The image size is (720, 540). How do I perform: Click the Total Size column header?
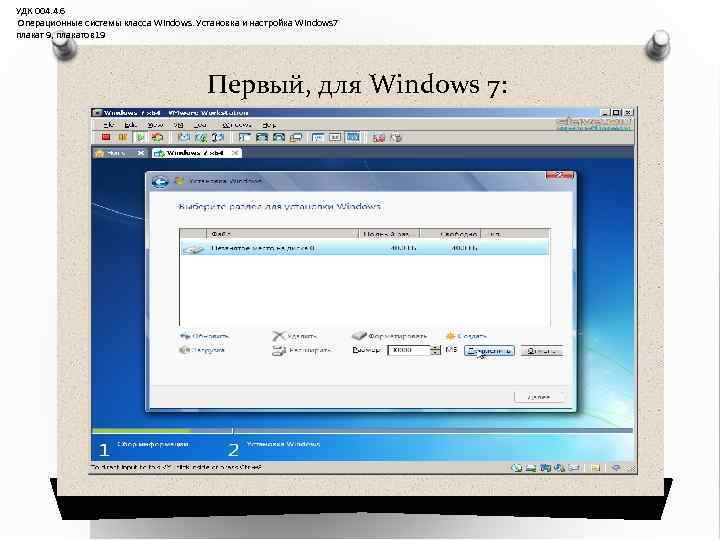[389, 234]
